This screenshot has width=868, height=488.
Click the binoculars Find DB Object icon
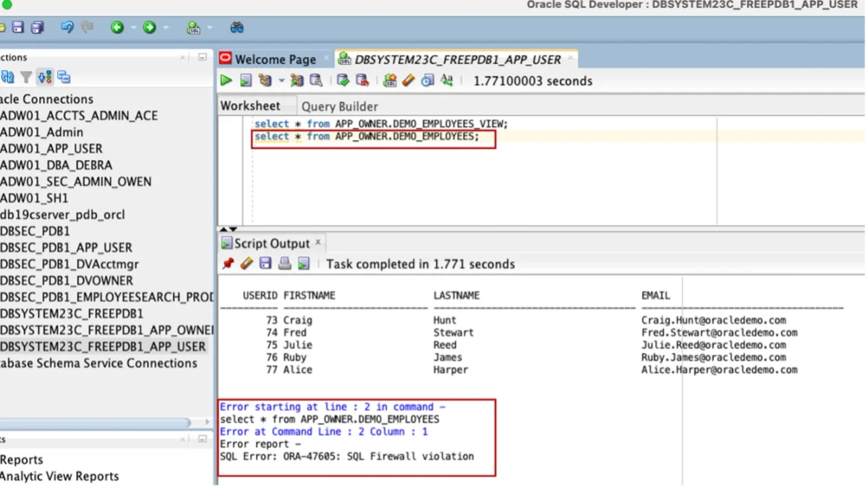(x=237, y=27)
